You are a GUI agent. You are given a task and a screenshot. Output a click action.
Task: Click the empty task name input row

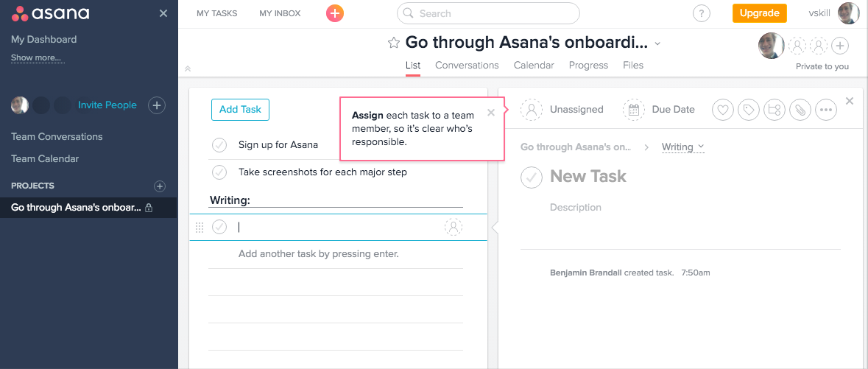pos(338,227)
